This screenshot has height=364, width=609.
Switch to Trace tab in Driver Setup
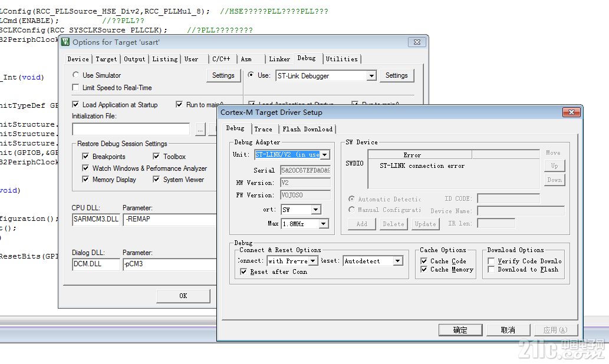[x=264, y=129]
